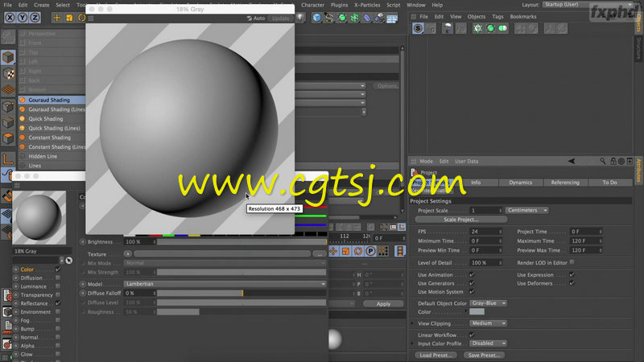Click the cube primitive icon in top toolbar
The image size is (644, 362).
[316, 18]
